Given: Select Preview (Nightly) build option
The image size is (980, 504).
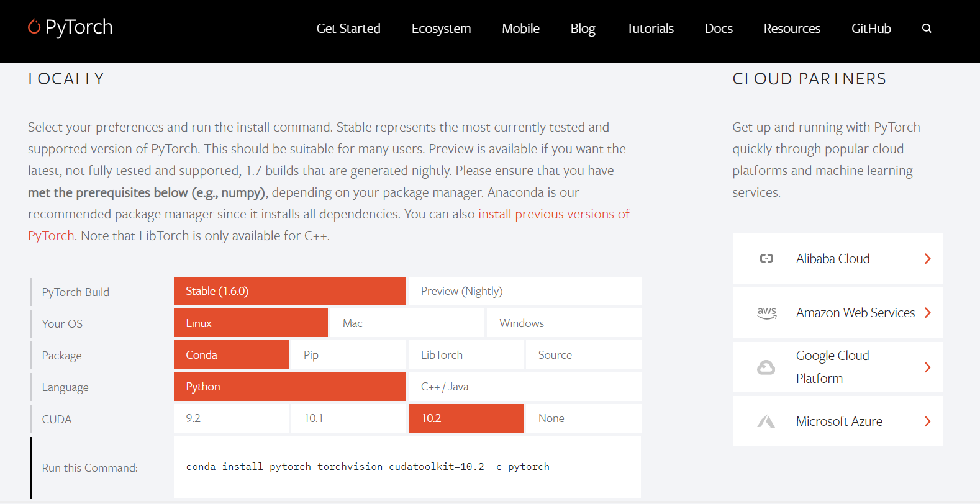Looking at the screenshot, I should click(x=524, y=291).
